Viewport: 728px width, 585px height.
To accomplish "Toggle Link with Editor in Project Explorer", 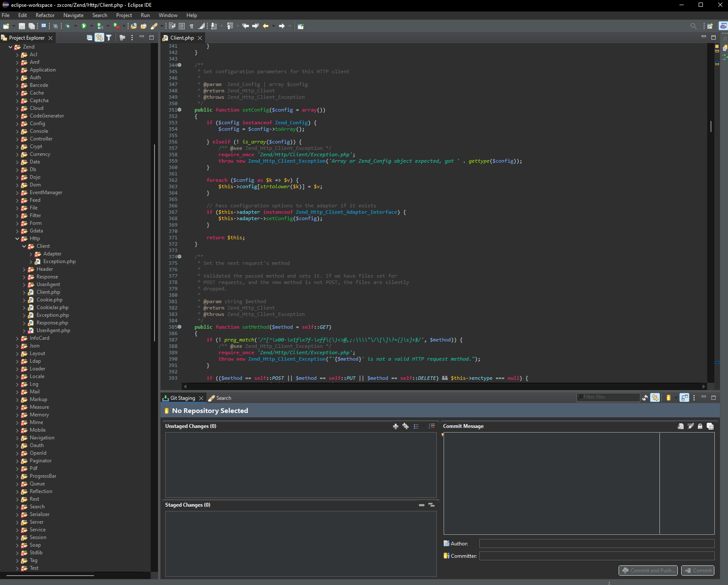I will pos(99,37).
